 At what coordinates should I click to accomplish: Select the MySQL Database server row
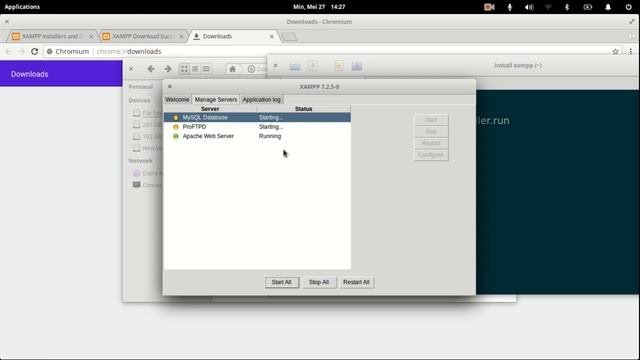(257, 118)
